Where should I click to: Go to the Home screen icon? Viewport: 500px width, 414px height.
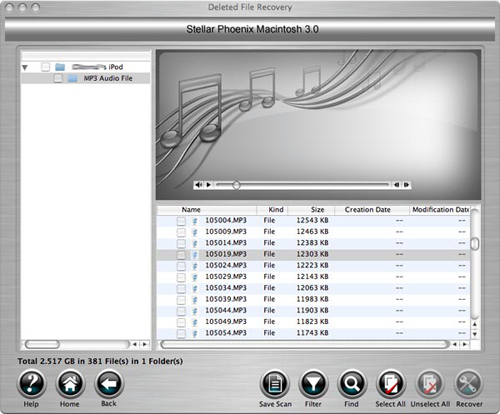click(x=70, y=384)
